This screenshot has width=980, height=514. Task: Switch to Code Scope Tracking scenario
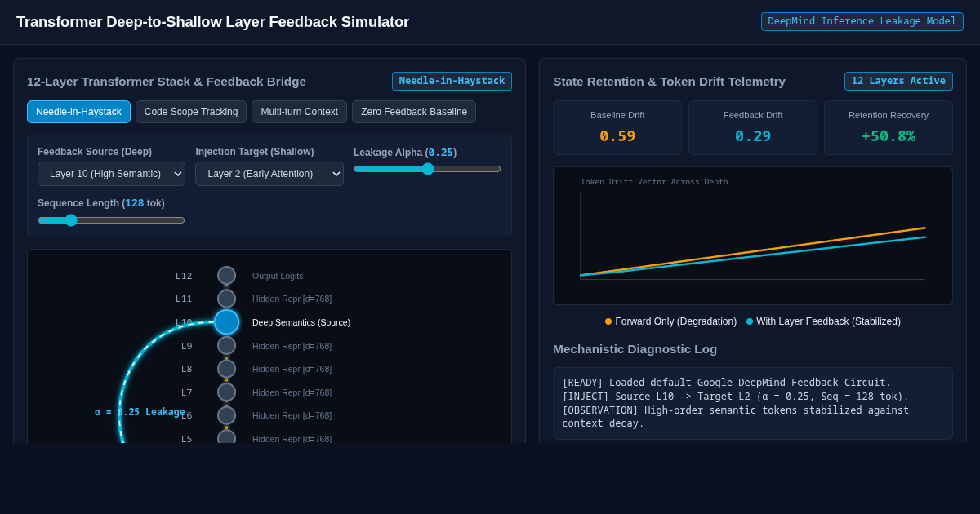(x=191, y=112)
